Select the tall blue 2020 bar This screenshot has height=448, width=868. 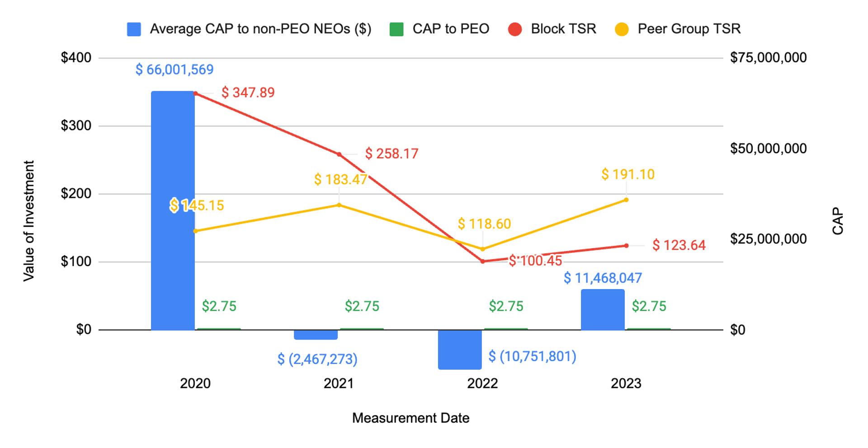[173, 210]
